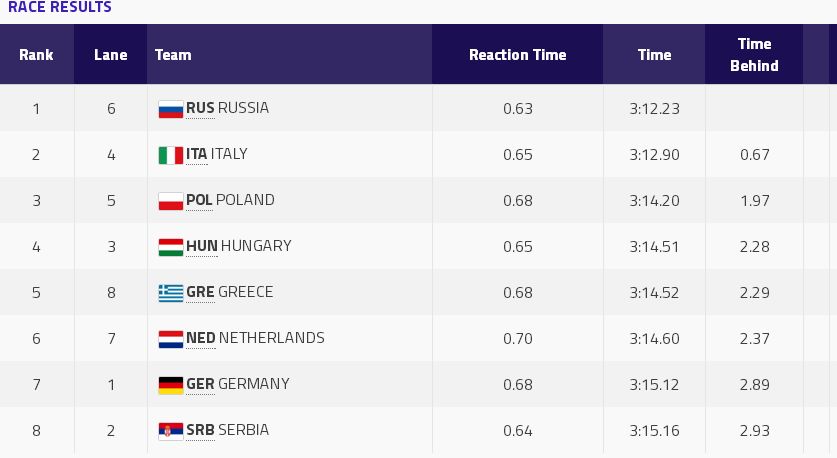Open the RUS Russia team link
This screenshot has height=458, width=837.
pos(228,108)
